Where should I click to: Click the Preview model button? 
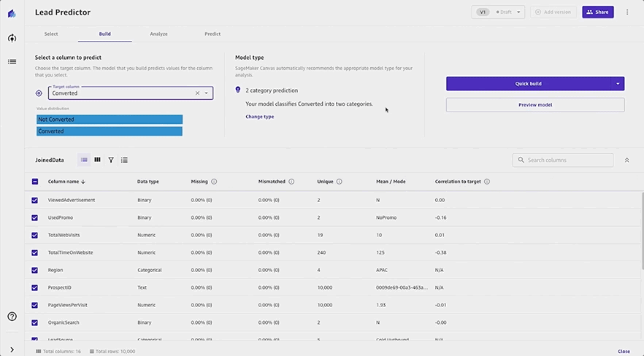pos(535,105)
